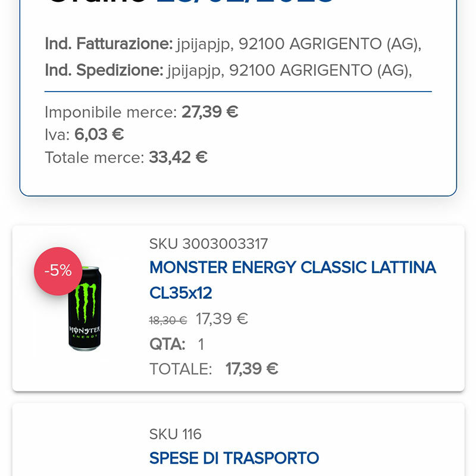Click the discounted 17,39 € unit price
Viewport: 476px width, 476px height.
[221, 319]
